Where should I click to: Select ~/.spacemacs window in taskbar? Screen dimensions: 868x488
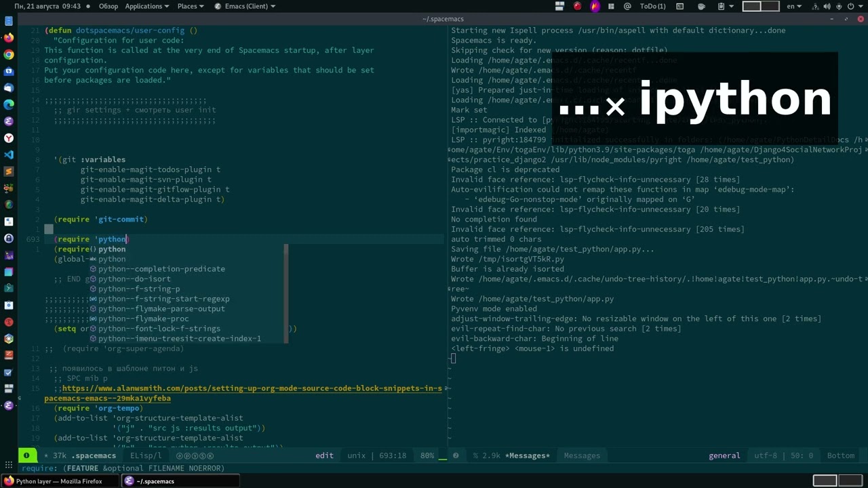[x=181, y=481]
